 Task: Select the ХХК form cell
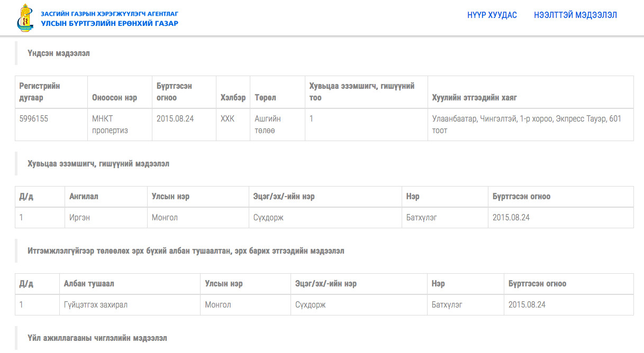click(233, 125)
